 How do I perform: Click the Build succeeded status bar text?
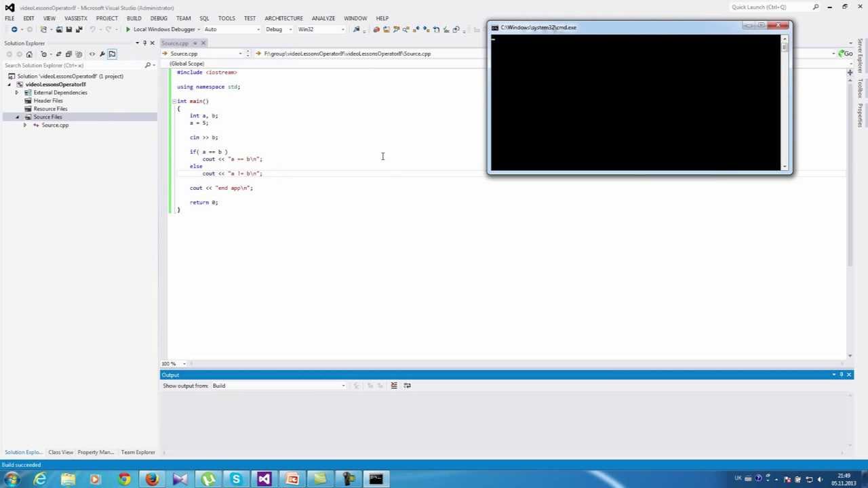pyautogui.click(x=21, y=465)
